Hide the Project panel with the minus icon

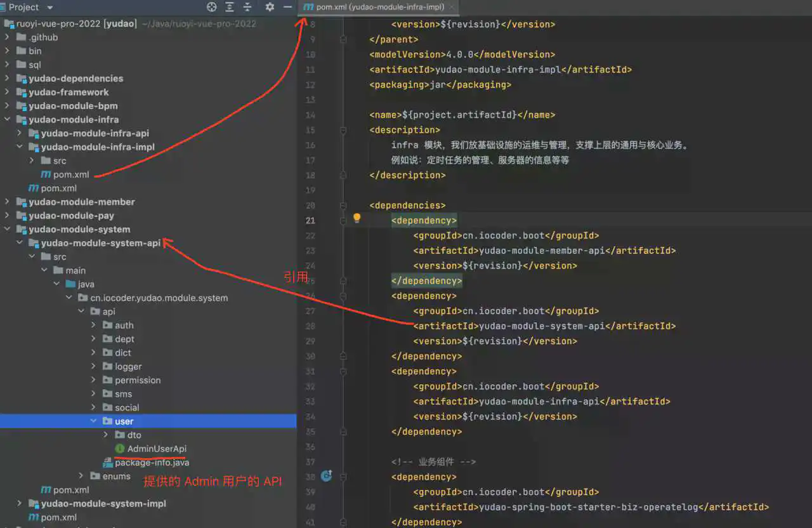[x=287, y=7]
